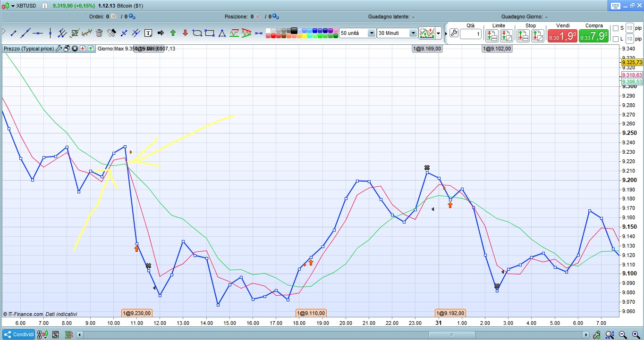The height and width of the screenshot is (340, 644).
Task: Enable the L limit checkbox
Action: pyautogui.click(x=615, y=39)
